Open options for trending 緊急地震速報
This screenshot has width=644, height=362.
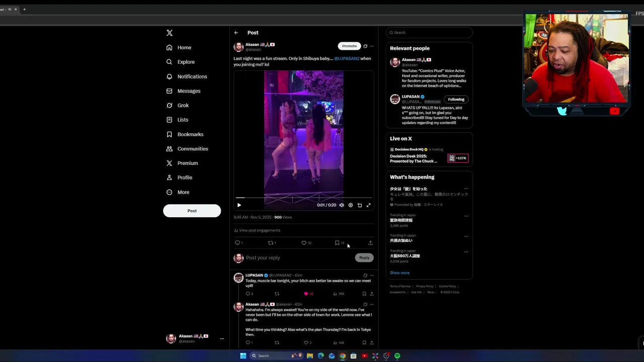[466, 216]
